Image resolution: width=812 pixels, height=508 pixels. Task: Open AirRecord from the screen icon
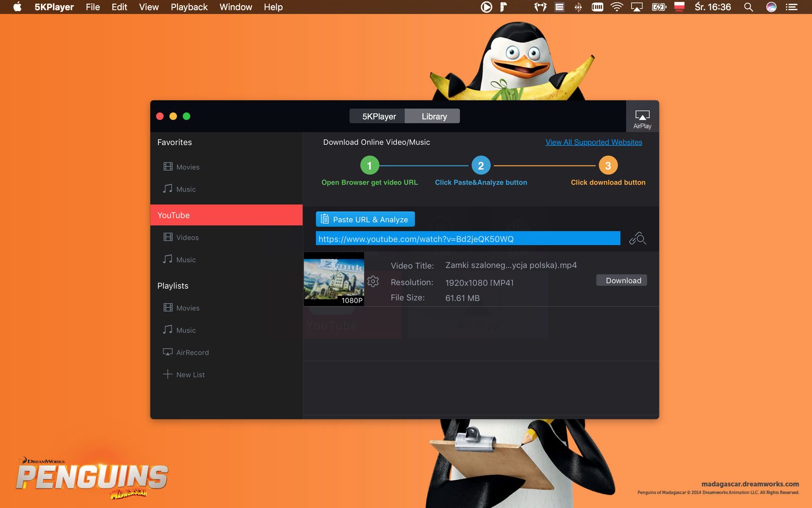pos(168,352)
